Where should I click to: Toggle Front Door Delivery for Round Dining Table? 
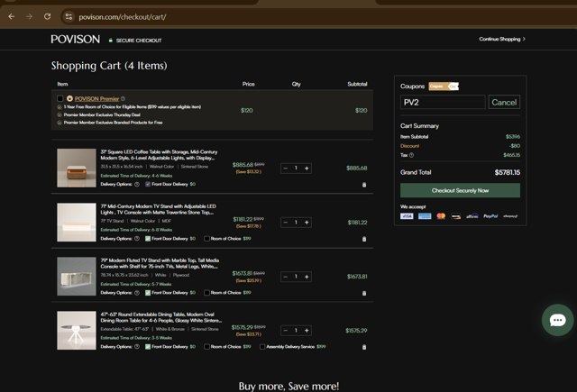click(x=148, y=346)
